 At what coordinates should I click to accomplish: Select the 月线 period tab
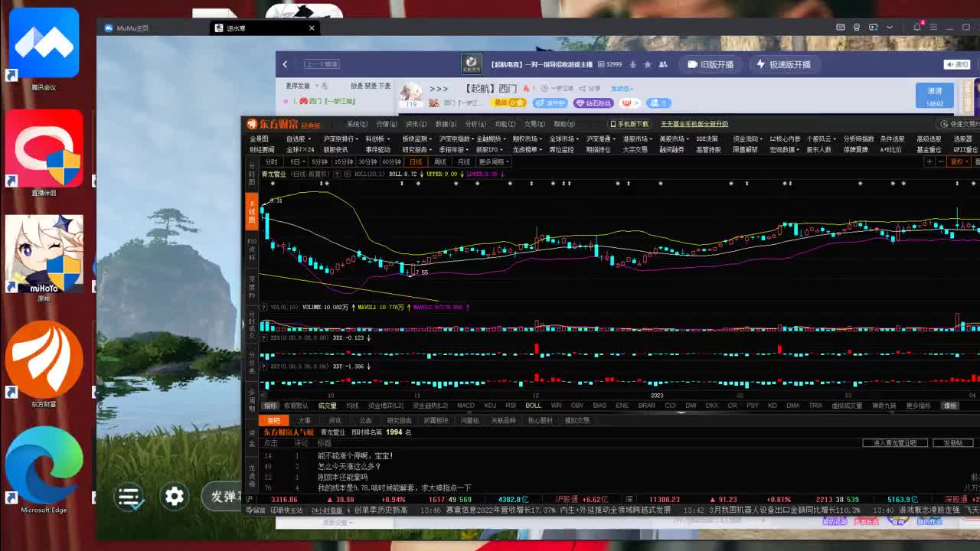pyautogui.click(x=463, y=162)
